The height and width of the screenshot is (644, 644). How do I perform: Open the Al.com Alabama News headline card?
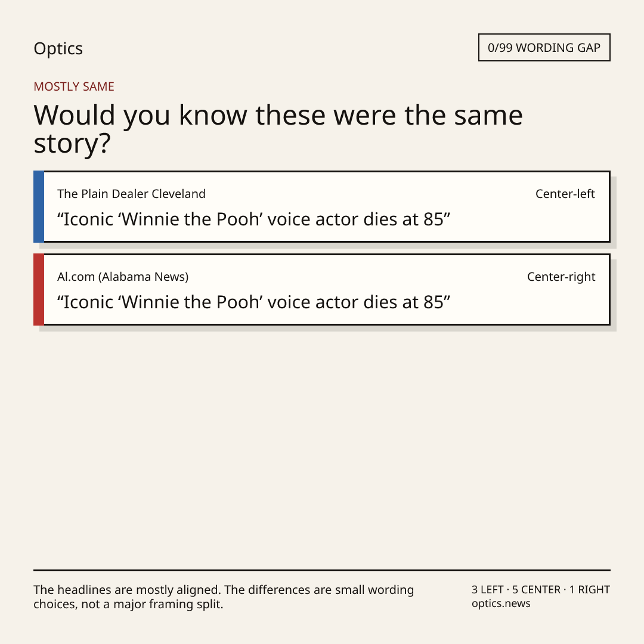tap(322, 290)
